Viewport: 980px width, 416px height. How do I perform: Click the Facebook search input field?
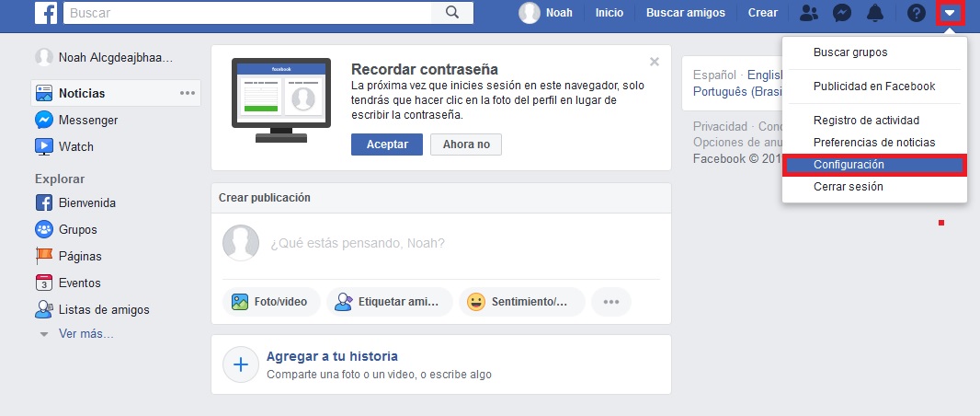pyautogui.click(x=247, y=13)
